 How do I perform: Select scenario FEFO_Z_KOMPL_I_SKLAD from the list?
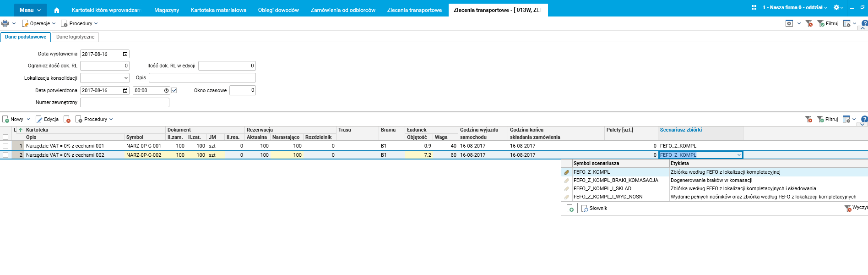tap(602, 189)
